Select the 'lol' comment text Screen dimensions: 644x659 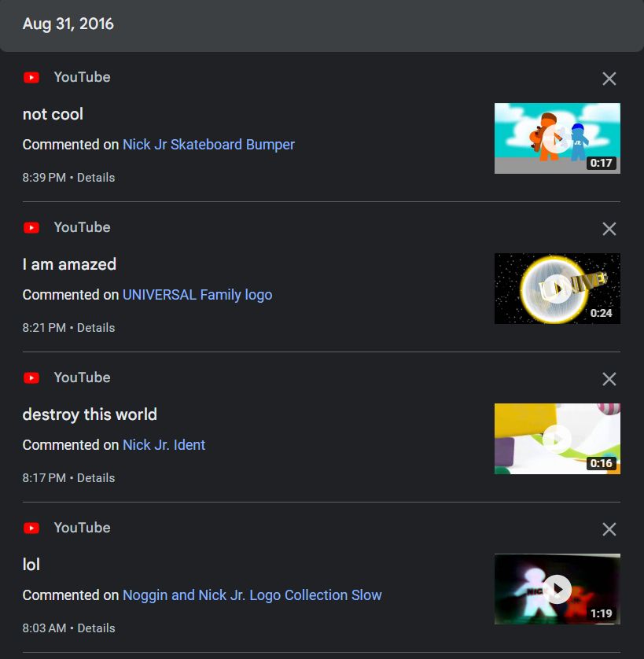click(31, 565)
